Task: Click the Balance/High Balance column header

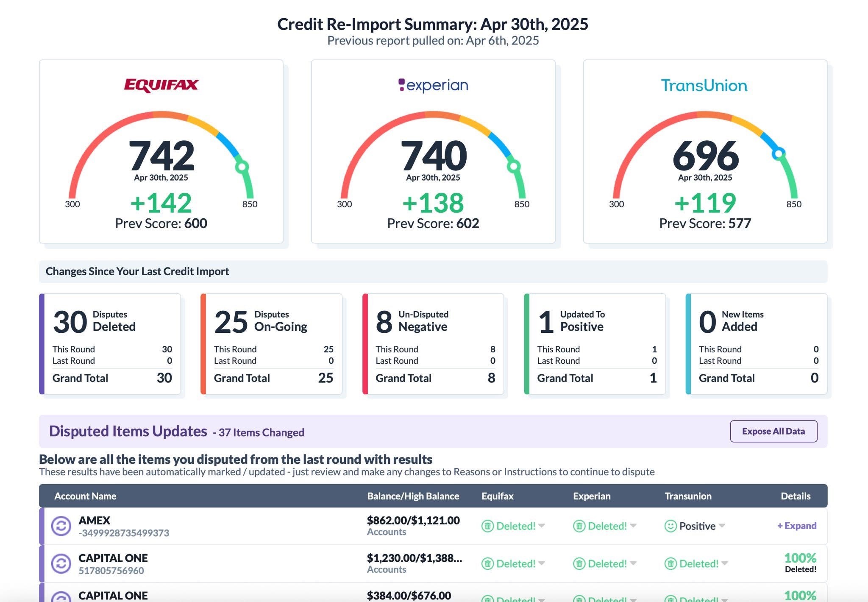Action: 413,496
